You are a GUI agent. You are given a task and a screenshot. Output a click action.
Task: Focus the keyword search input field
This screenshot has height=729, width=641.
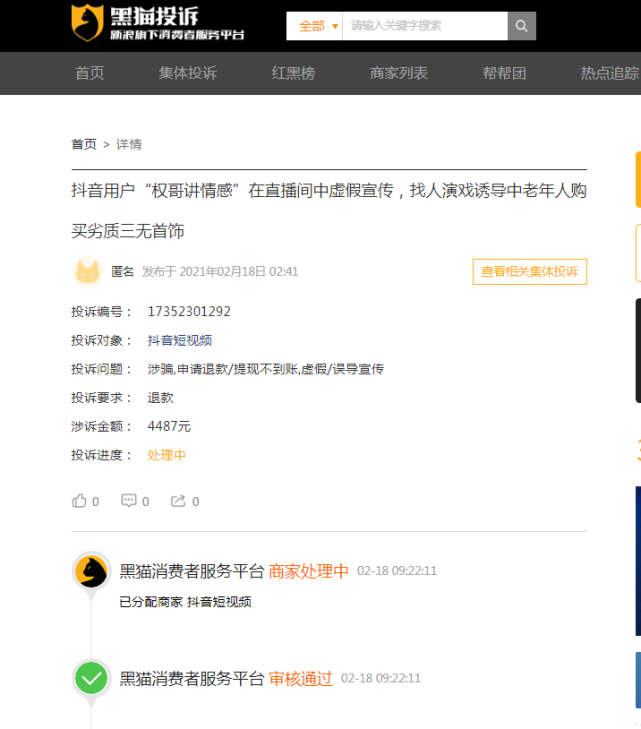pyautogui.click(x=424, y=26)
